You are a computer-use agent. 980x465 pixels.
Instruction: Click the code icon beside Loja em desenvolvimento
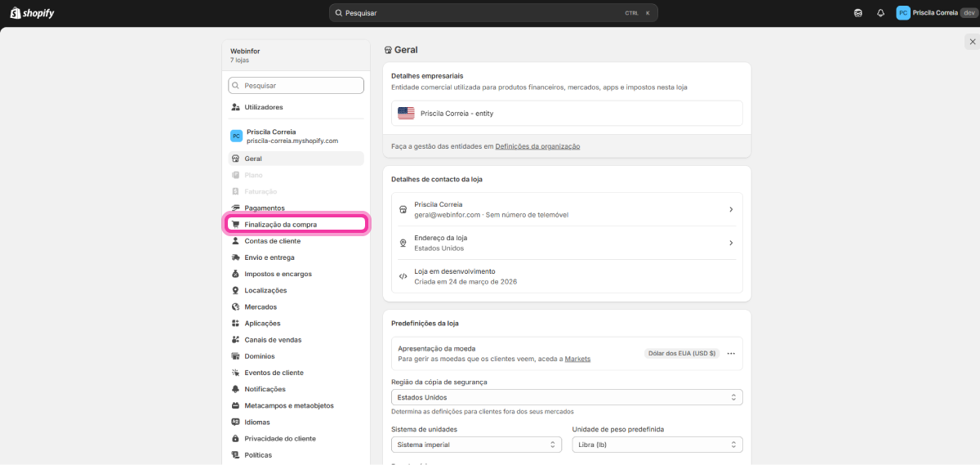click(403, 276)
